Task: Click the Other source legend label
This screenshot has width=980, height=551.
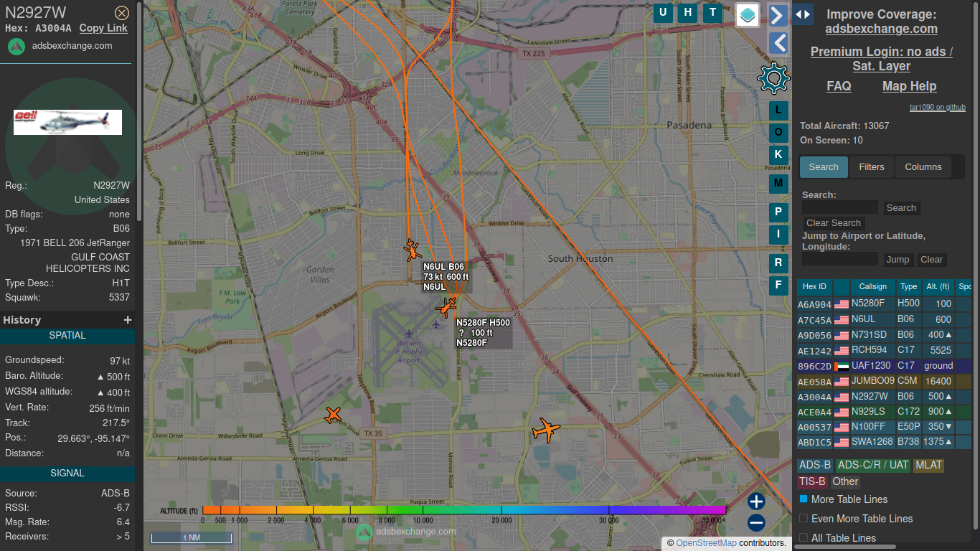Action: point(845,481)
